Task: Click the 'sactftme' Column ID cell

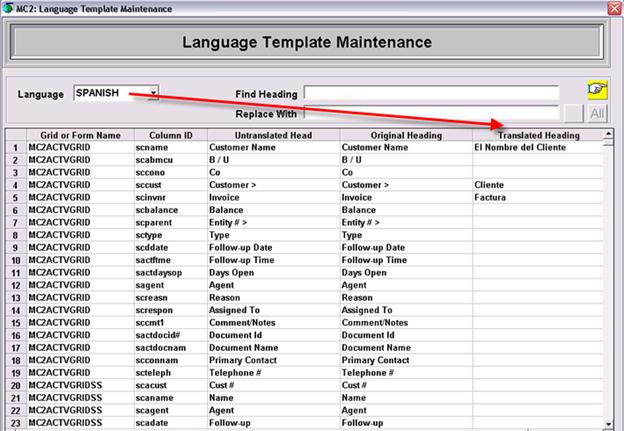Action: coord(171,260)
